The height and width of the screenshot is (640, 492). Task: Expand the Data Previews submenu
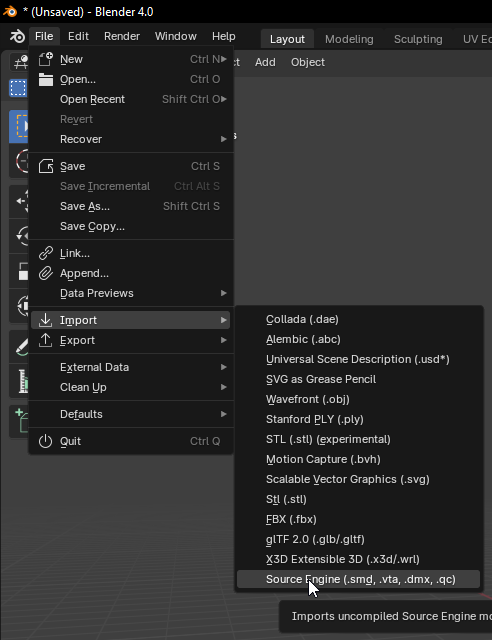(131, 293)
